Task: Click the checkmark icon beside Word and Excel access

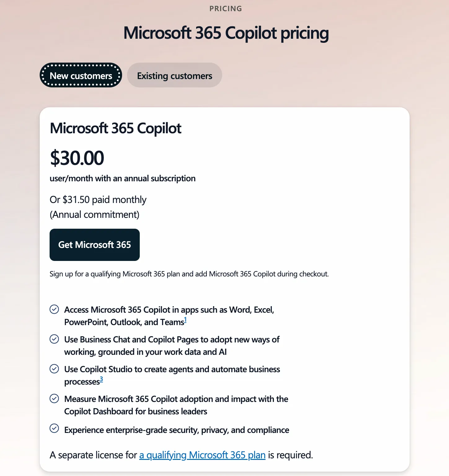Action: (x=55, y=309)
